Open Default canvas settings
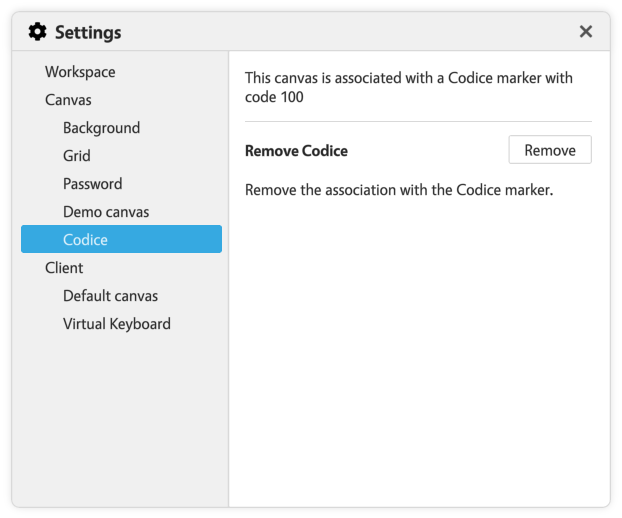The image size is (622, 518). (x=110, y=296)
